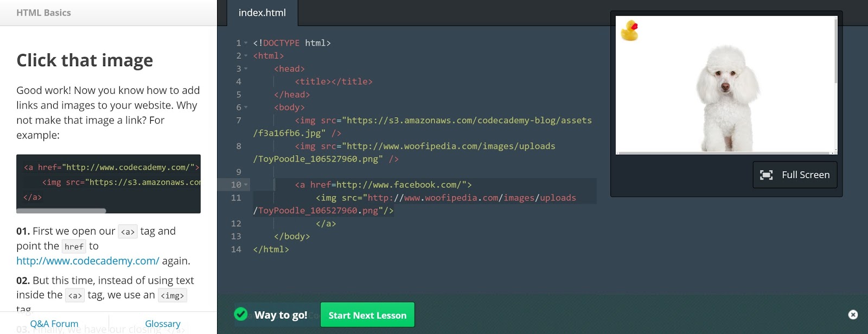Image resolution: width=868 pixels, height=334 pixels.
Task: Click the rubber duck image in preview
Action: [629, 30]
